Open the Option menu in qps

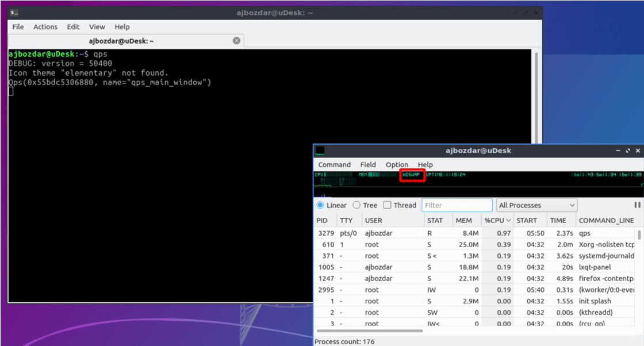[x=397, y=164]
